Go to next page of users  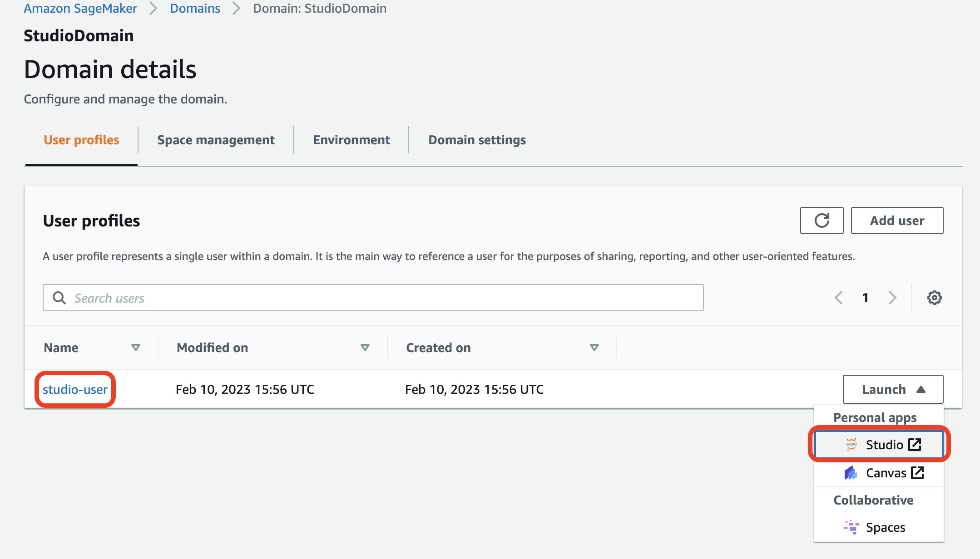[892, 298]
